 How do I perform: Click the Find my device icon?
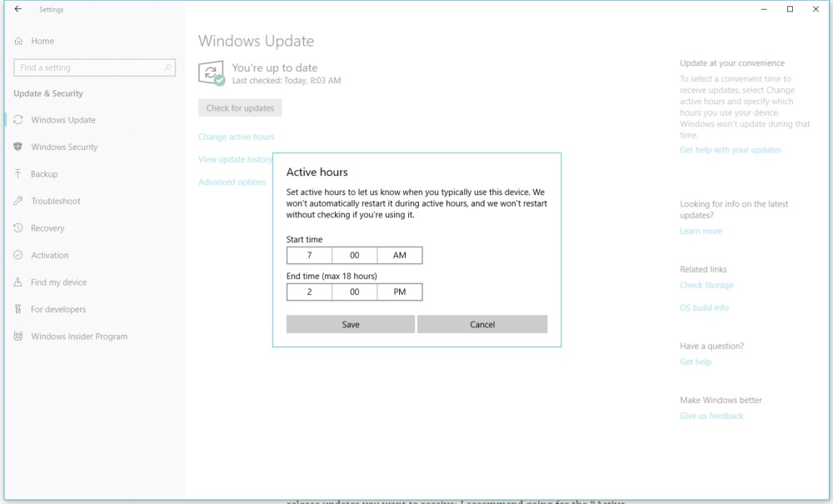point(18,282)
